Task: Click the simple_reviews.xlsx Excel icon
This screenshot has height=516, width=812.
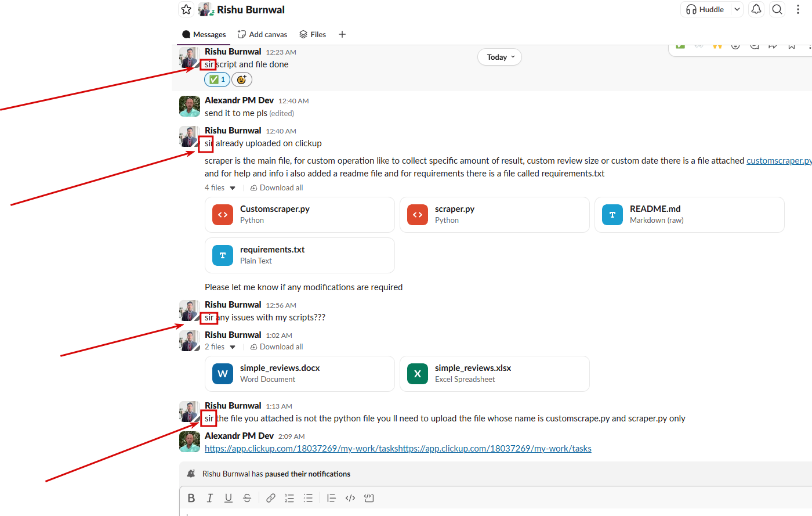Action: click(x=418, y=374)
